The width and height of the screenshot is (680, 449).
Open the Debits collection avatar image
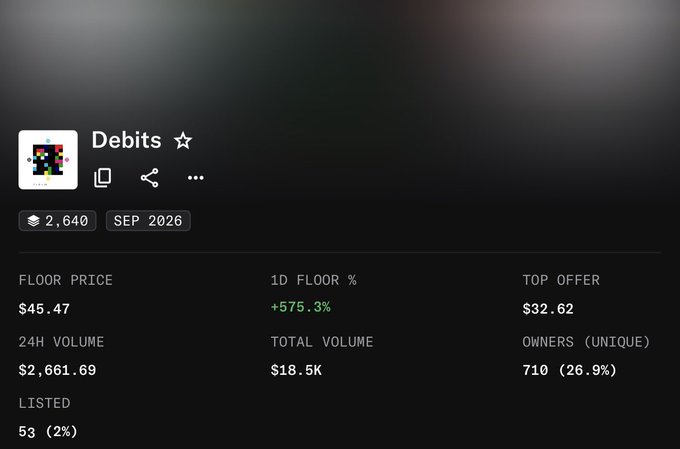[x=48, y=160]
